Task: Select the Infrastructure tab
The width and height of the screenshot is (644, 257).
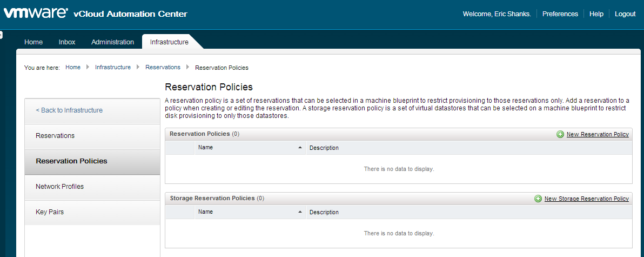Action: tap(169, 42)
